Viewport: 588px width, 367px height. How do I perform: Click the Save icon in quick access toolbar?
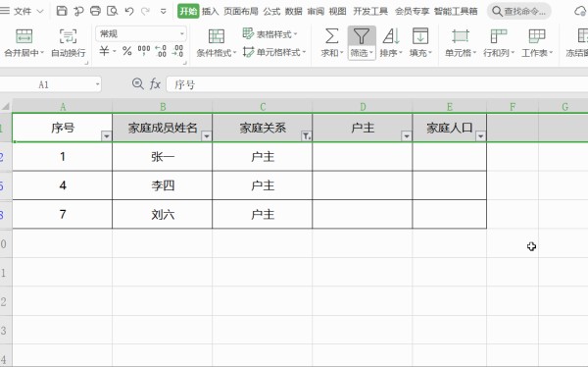pyautogui.click(x=62, y=11)
